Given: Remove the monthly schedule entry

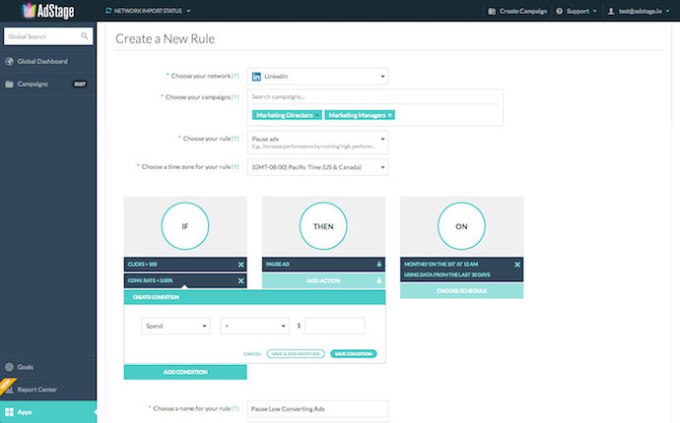Looking at the screenshot, I should tap(517, 264).
